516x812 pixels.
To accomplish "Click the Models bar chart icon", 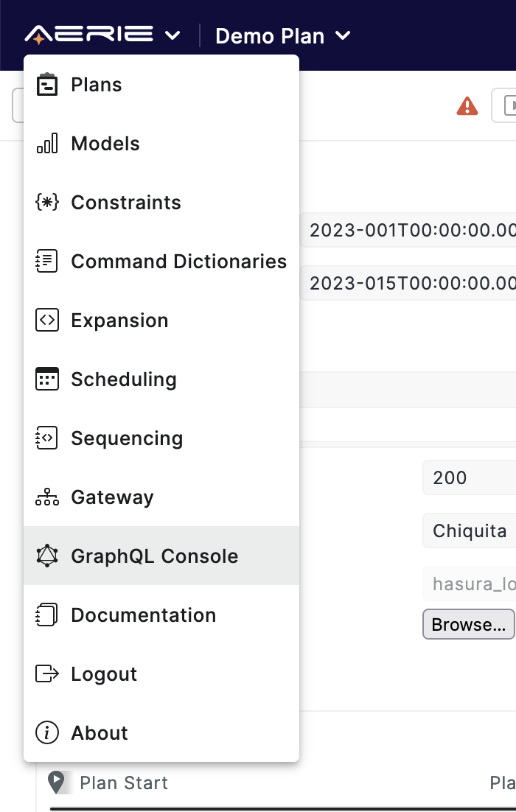I will pos(46,143).
